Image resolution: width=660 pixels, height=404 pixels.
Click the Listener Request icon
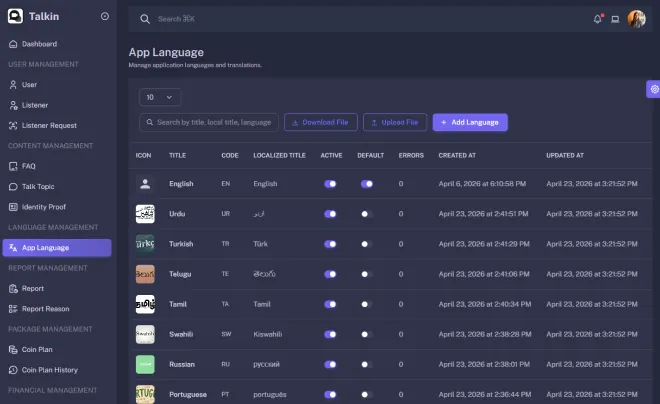pyautogui.click(x=13, y=125)
